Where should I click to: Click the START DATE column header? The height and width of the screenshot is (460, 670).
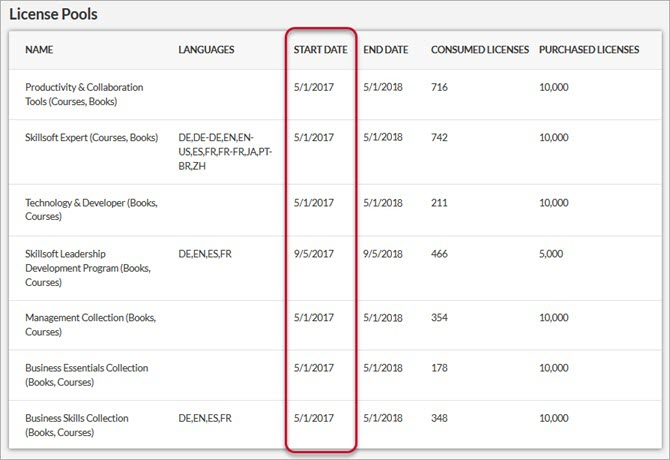click(x=321, y=49)
